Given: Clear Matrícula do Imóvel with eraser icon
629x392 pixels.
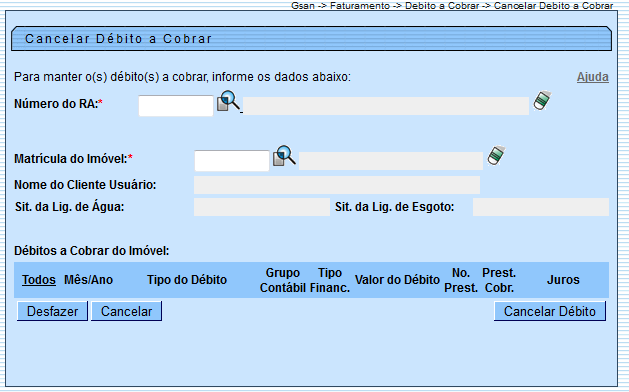Looking at the screenshot, I should click(x=496, y=155).
